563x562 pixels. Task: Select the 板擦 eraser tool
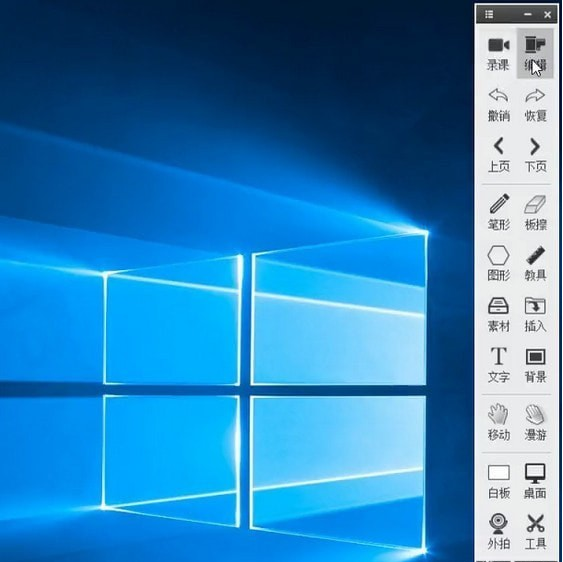click(x=535, y=212)
